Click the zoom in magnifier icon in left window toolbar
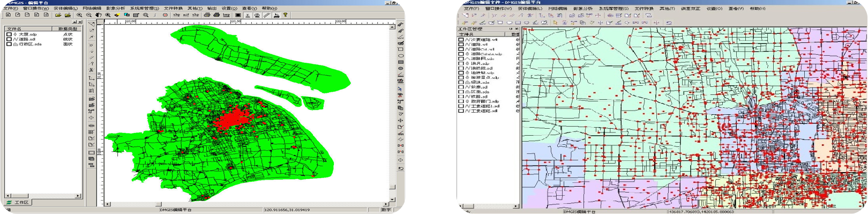The width and height of the screenshot is (868, 214). pyautogui.click(x=79, y=15)
